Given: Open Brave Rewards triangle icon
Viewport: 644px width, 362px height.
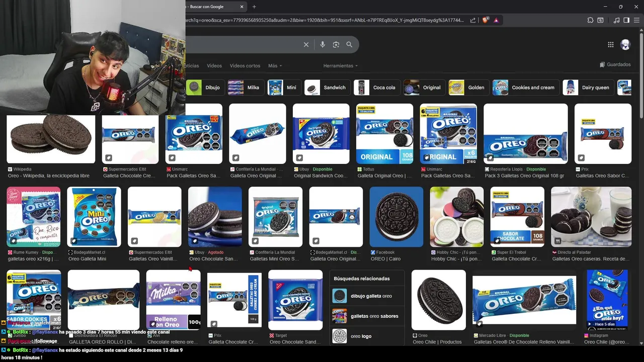Looking at the screenshot, I should 496,20.
